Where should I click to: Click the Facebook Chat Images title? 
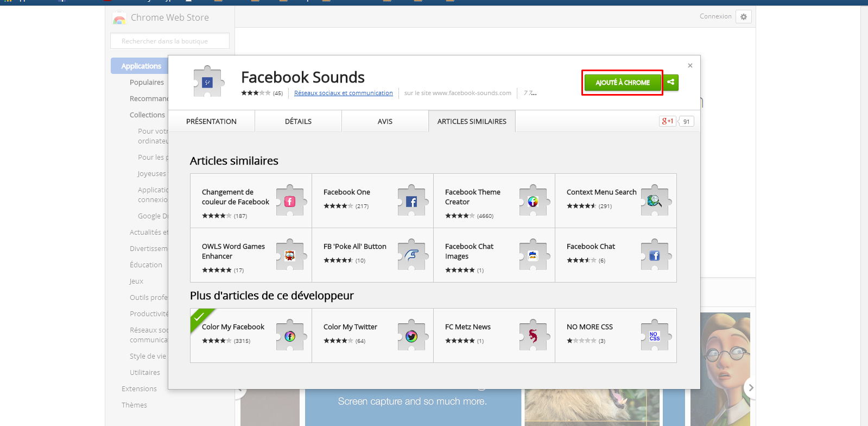pos(469,251)
